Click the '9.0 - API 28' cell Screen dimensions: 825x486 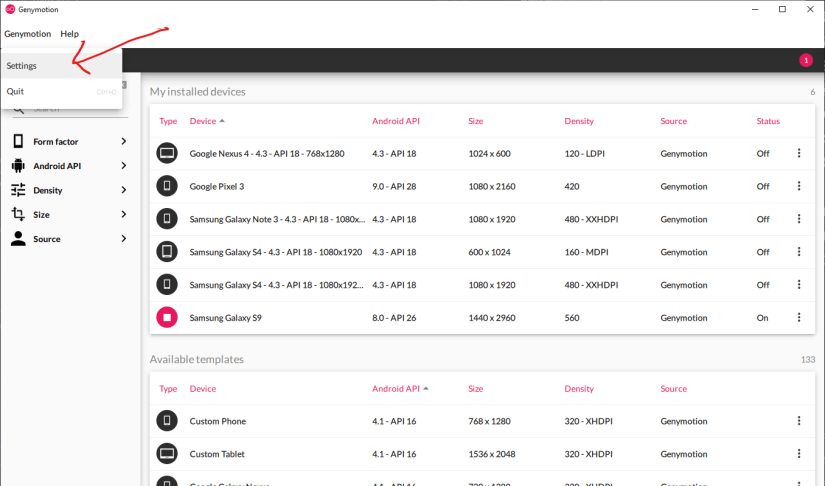pyautogui.click(x=394, y=186)
